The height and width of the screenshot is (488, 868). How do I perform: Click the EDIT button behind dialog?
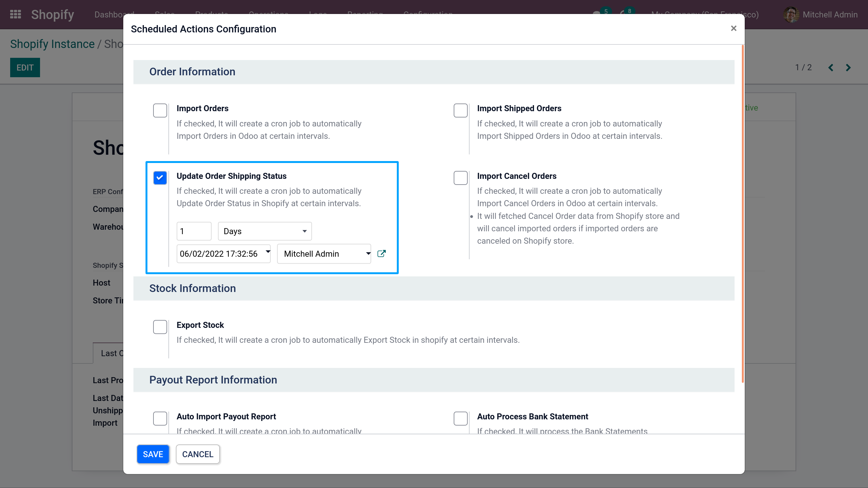[x=25, y=68]
